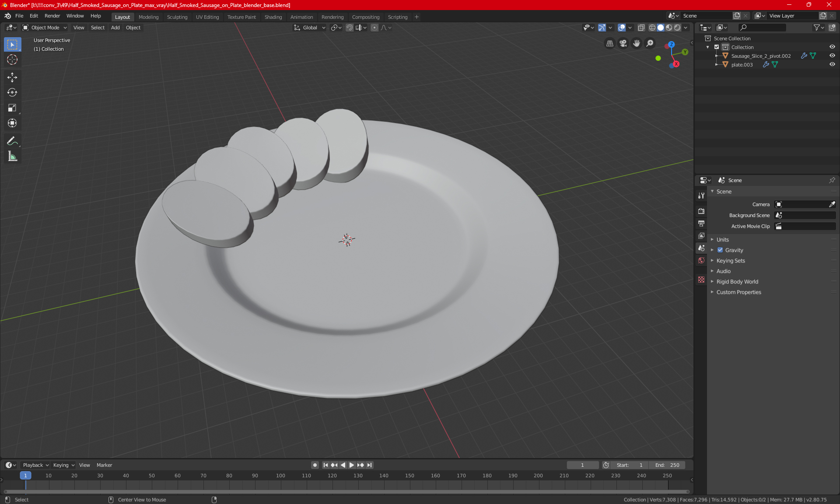Open the Render menu

point(52,16)
